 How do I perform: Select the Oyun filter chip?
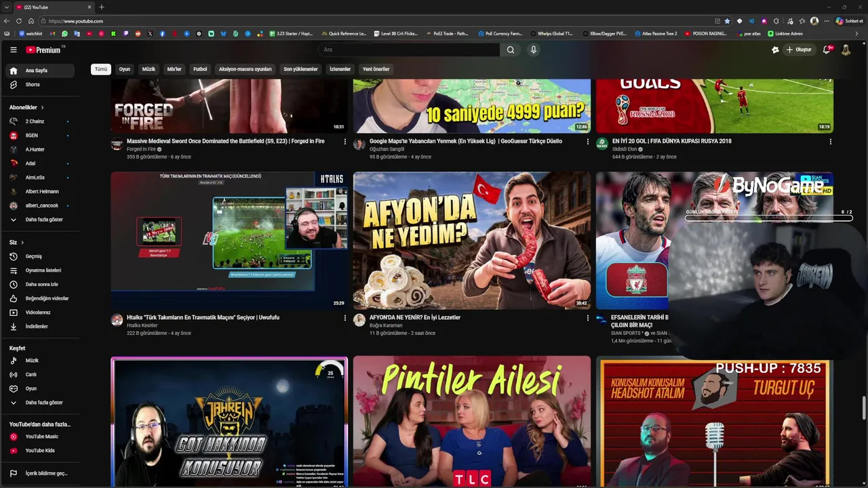coord(125,69)
